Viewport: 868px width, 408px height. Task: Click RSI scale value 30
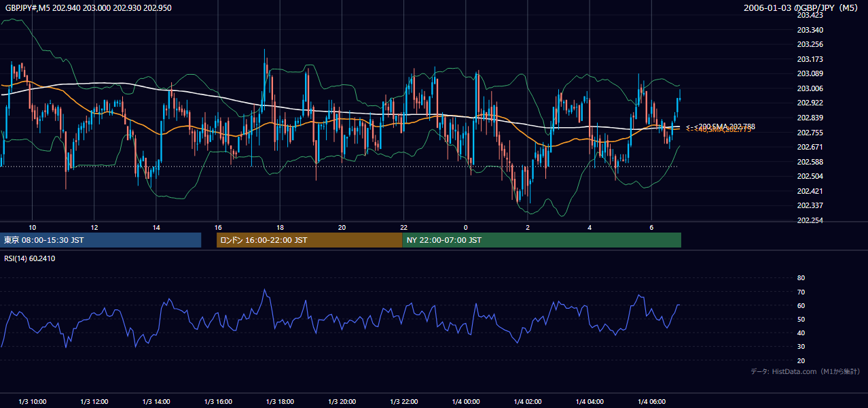801,347
